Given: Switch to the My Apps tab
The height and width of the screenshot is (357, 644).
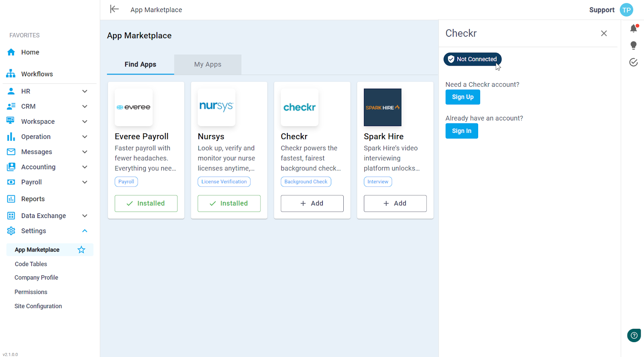Looking at the screenshot, I should tap(208, 64).
